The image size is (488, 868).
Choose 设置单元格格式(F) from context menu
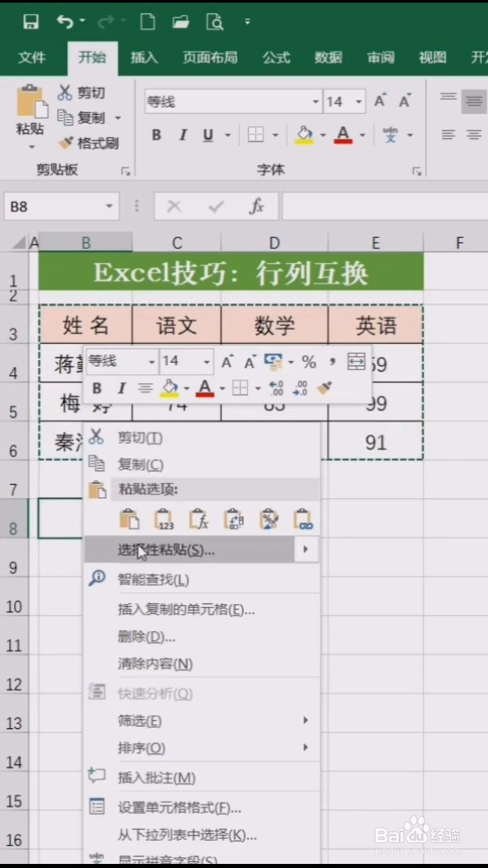coord(201,808)
